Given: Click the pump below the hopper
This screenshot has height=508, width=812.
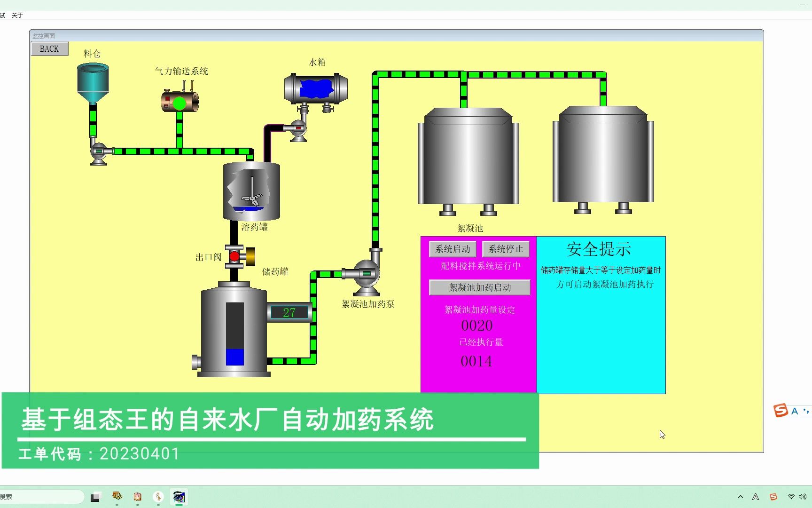Looking at the screenshot, I should click(99, 153).
